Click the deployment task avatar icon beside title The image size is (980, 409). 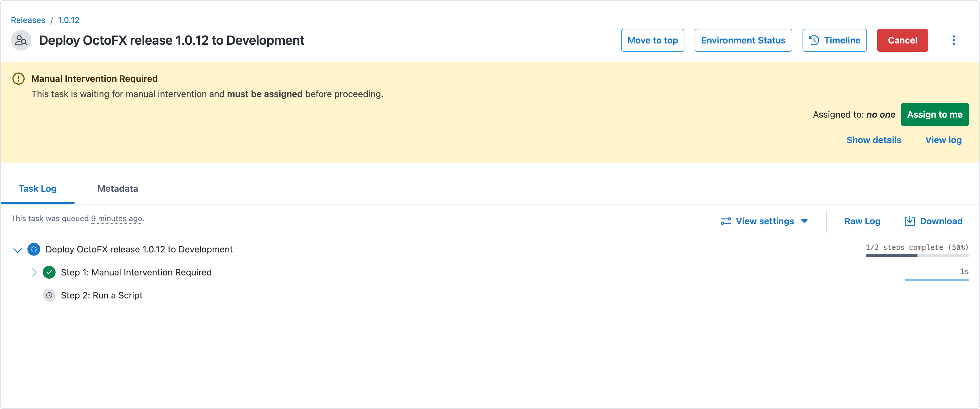coord(21,40)
